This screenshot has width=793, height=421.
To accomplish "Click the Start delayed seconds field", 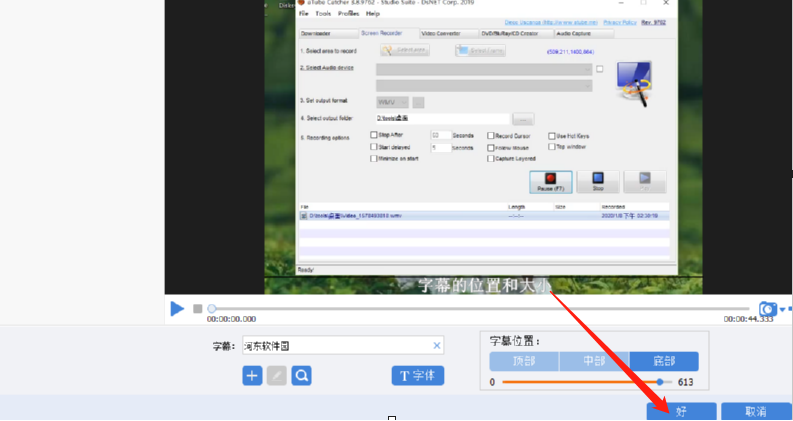I will [x=440, y=148].
